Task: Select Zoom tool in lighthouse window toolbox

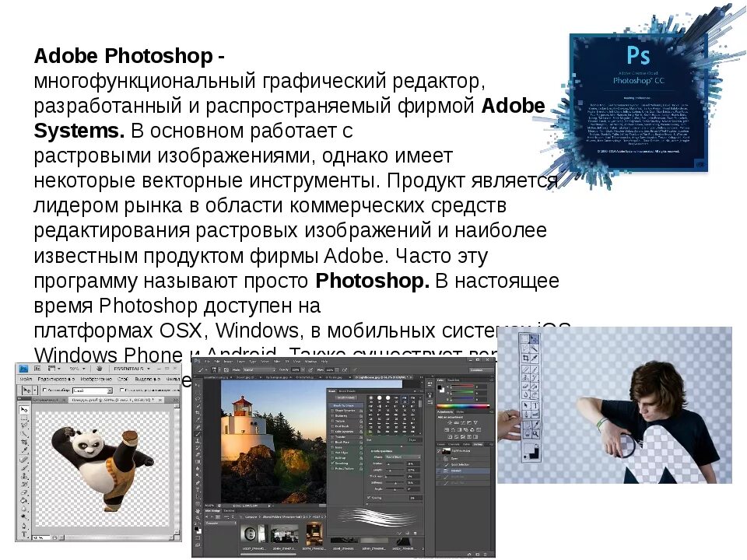Action: 198,518
